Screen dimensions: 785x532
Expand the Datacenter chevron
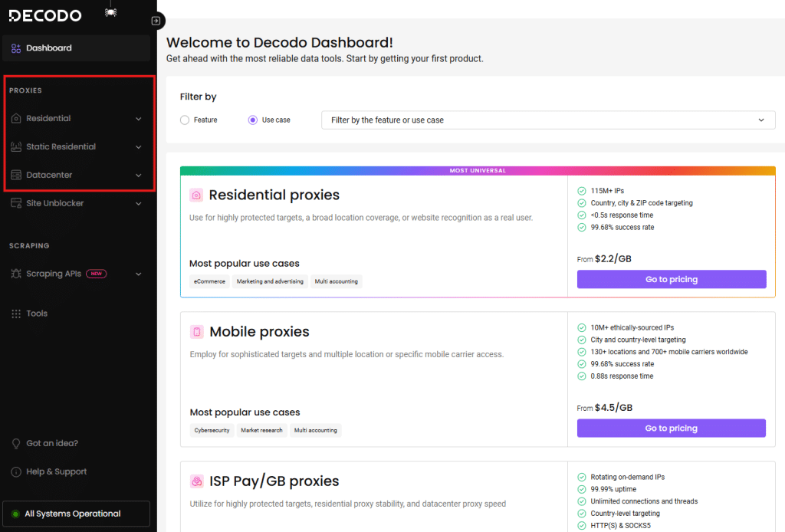point(139,176)
